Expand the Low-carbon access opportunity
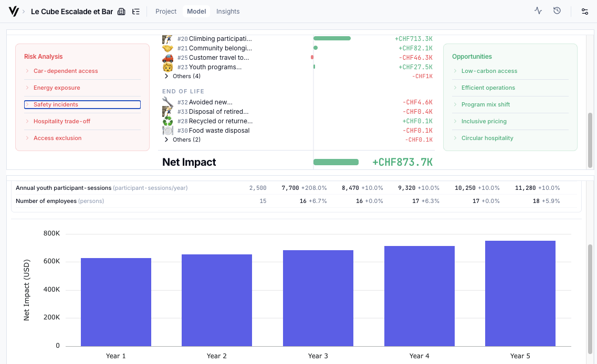This screenshot has width=597, height=364. click(x=489, y=71)
